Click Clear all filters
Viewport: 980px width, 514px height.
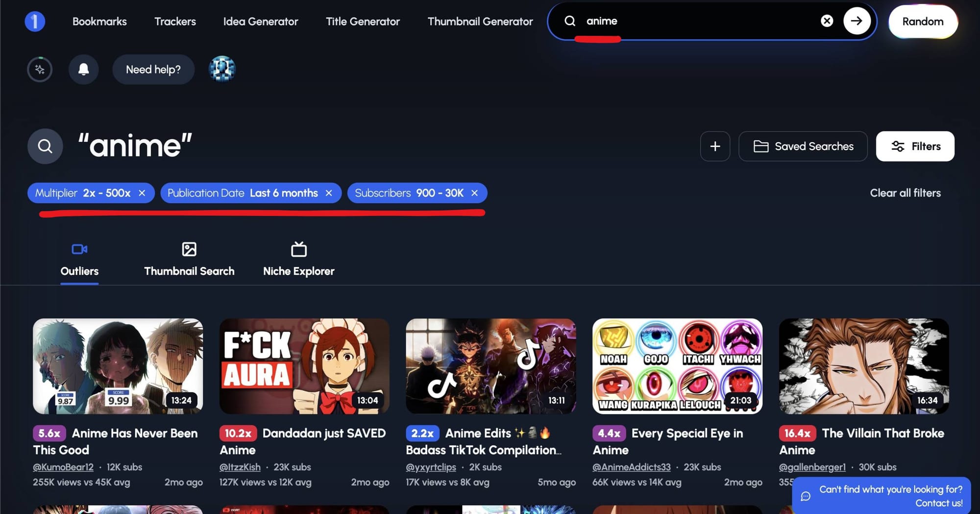[905, 193]
